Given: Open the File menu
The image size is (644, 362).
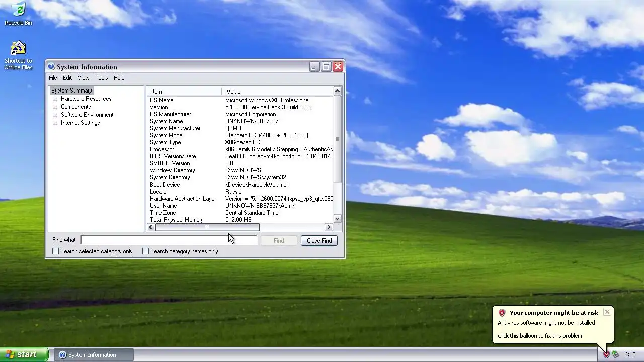Looking at the screenshot, I should [x=53, y=78].
